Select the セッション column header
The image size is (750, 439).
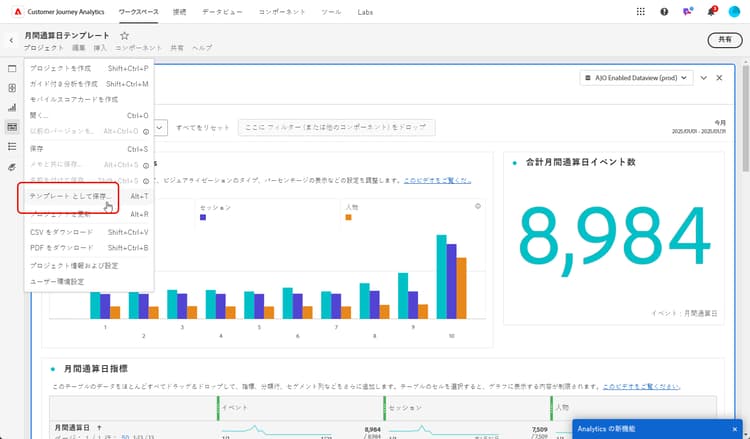coord(467,408)
